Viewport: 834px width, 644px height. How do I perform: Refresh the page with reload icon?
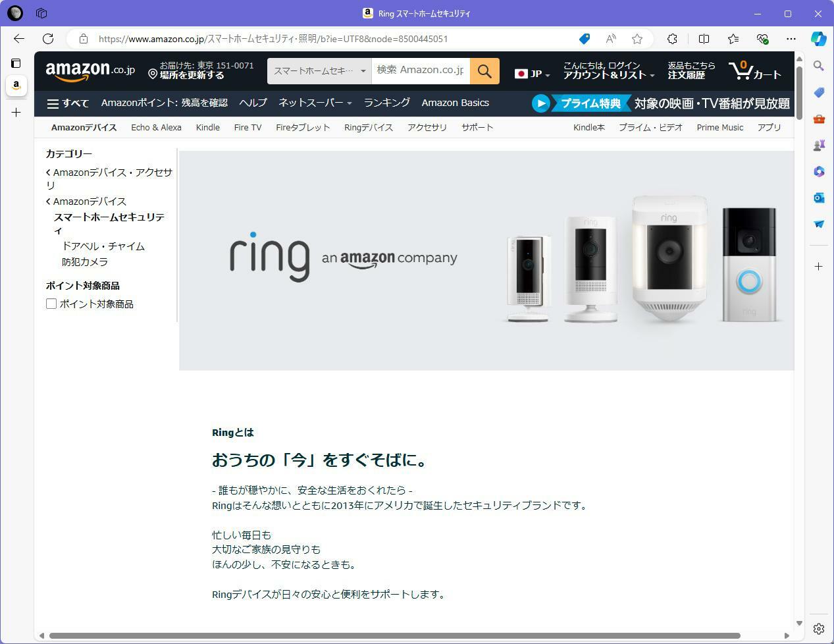[48, 39]
